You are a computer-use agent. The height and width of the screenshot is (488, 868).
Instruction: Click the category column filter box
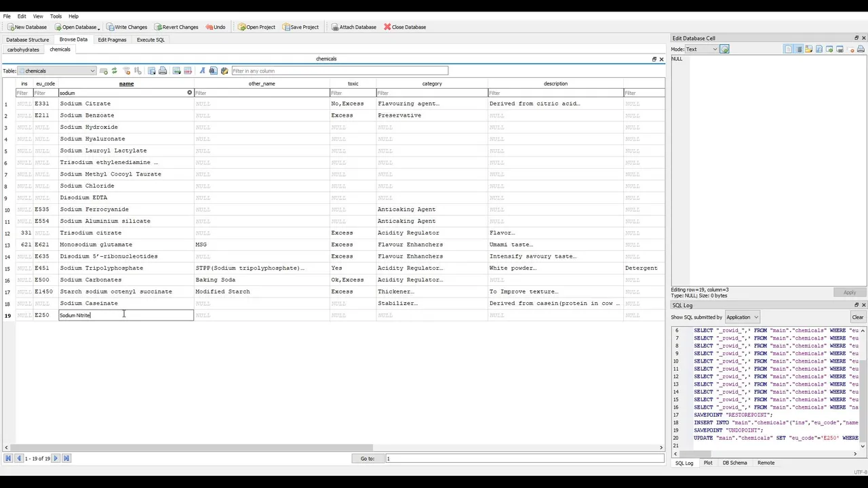432,93
